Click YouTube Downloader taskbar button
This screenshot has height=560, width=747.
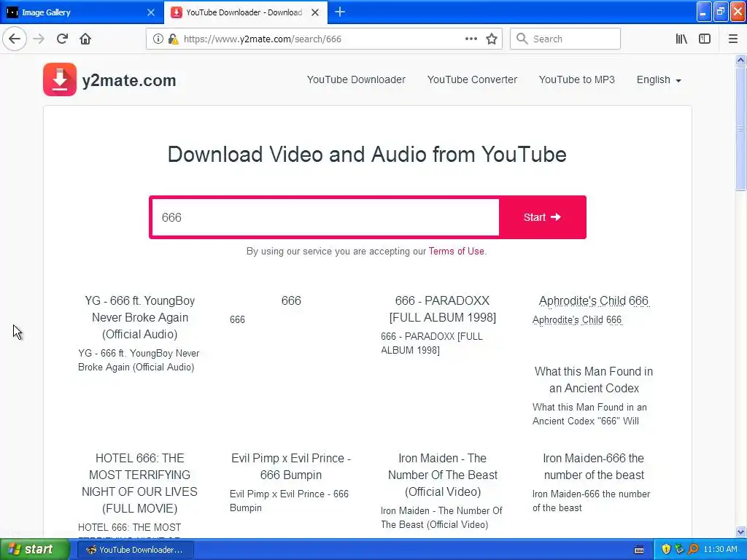135,550
